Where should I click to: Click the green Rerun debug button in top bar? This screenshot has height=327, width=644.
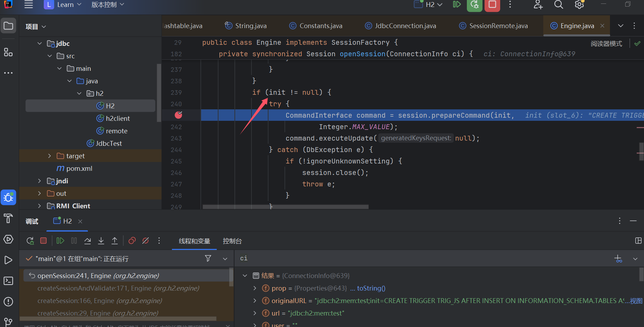(474, 5)
